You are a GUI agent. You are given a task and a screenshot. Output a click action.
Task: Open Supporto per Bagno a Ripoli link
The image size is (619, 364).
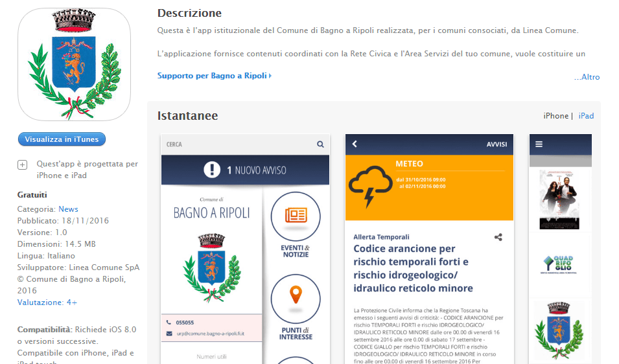[x=215, y=76]
